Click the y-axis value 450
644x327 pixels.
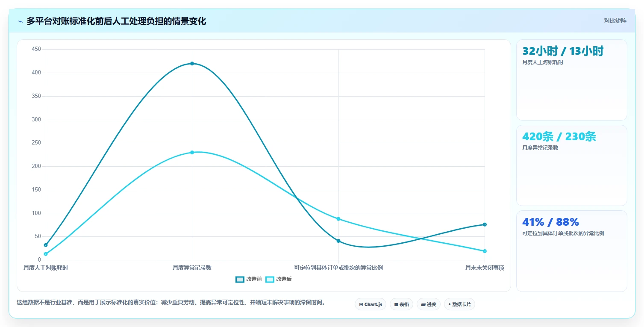(x=36, y=50)
